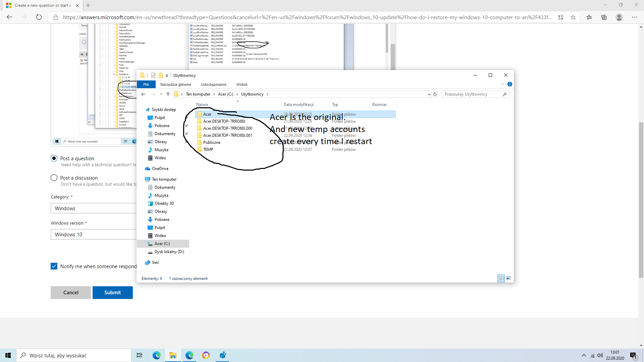Toggle Notify me when someone responds checkbox
644x362 pixels.
(54, 266)
